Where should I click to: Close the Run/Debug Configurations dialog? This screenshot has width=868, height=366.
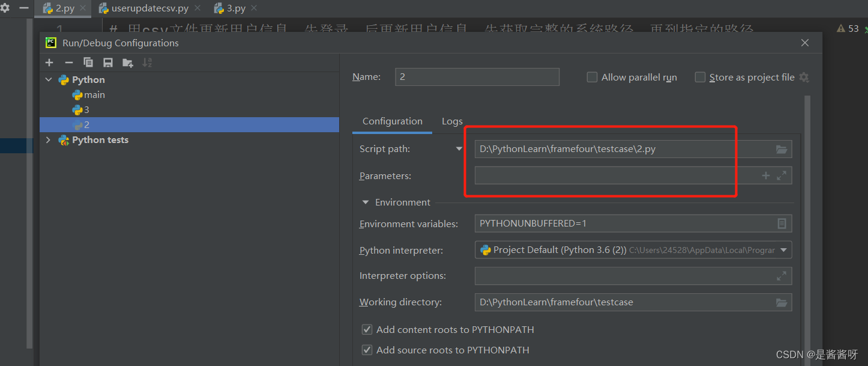click(x=805, y=43)
